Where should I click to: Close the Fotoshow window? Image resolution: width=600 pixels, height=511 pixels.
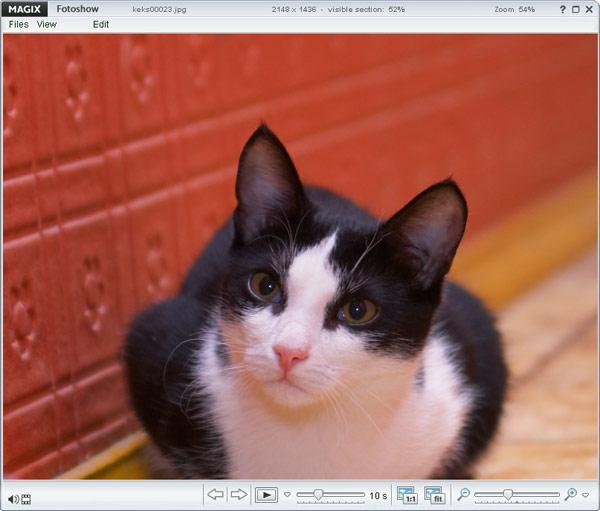coord(589,10)
